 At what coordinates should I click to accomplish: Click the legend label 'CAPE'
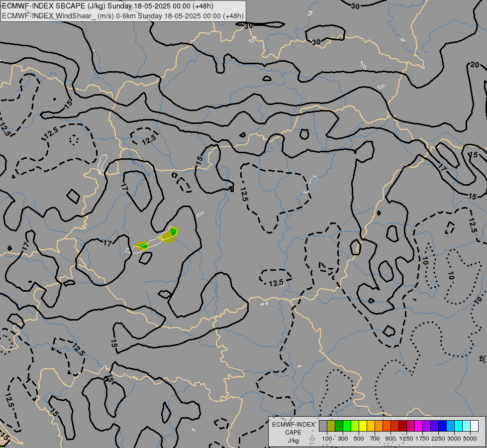[293, 433]
